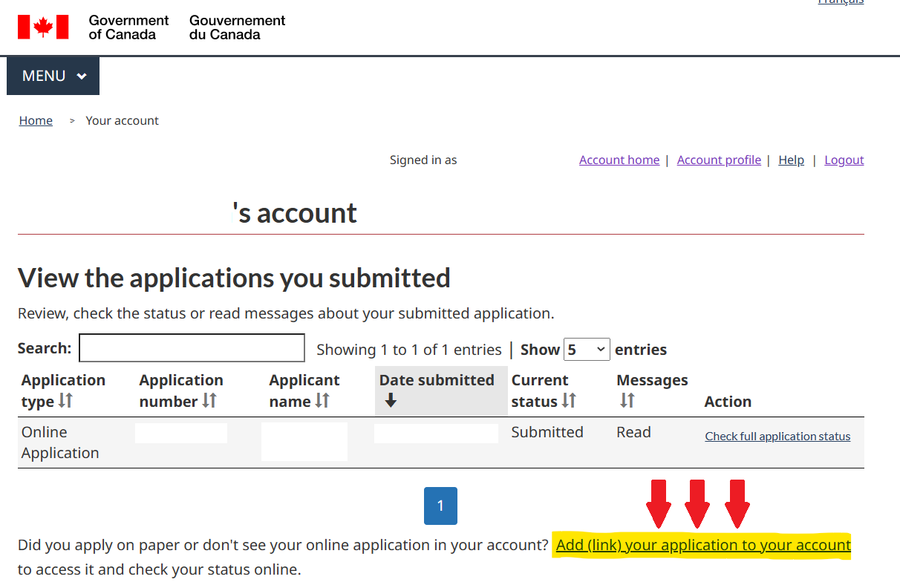Image resolution: width=900 pixels, height=588 pixels.
Task: Sort by Messages column arrows
Action: point(627,401)
